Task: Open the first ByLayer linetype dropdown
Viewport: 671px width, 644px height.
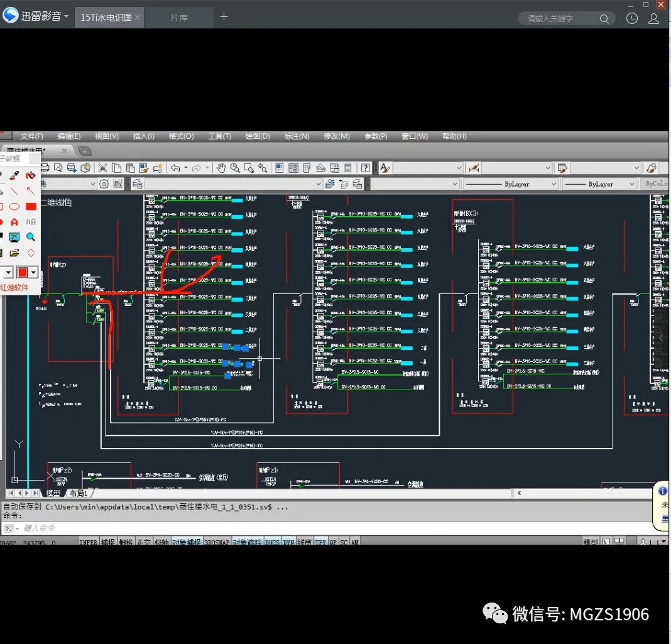Action: point(554,184)
